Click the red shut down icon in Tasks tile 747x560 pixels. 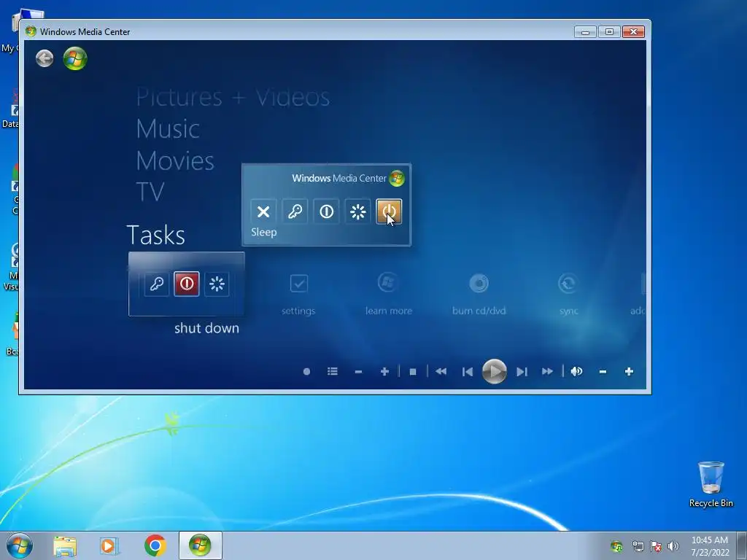click(187, 284)
